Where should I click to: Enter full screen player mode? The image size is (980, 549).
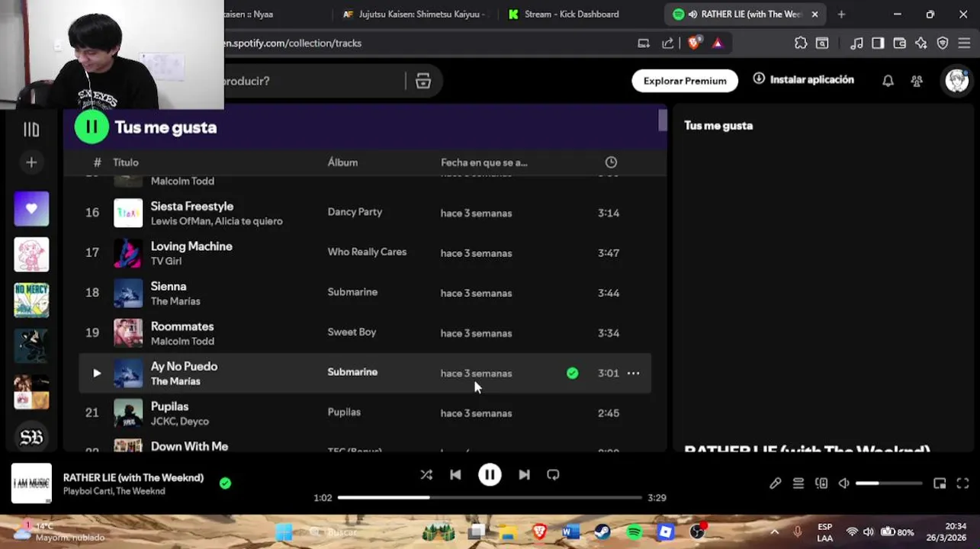click(x=962, y=483)
